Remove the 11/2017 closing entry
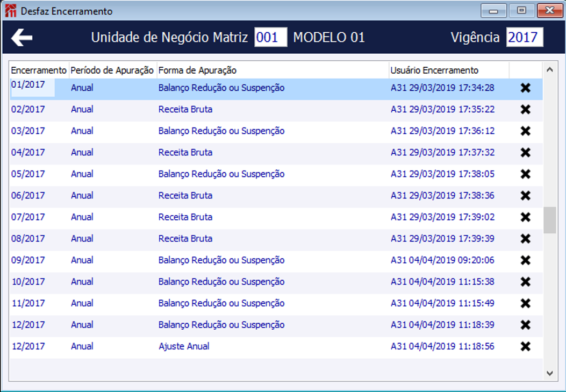 click(525, 303)
